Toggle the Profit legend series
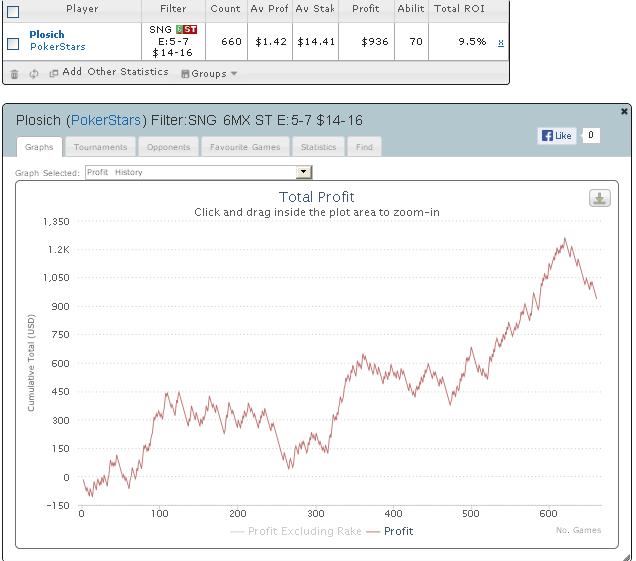This screenshot has height=561, width=636. [x=389, y=531]
